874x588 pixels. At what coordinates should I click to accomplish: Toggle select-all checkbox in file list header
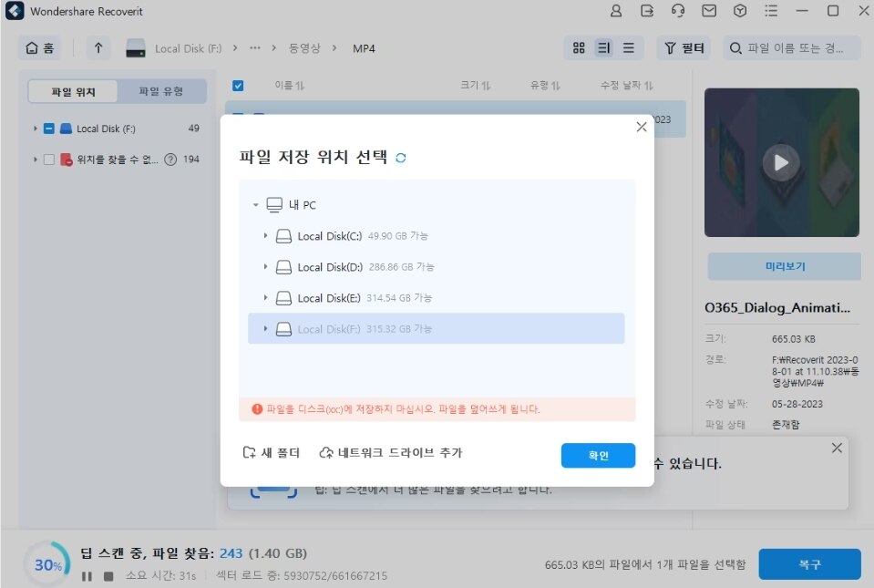click(238, 86)
